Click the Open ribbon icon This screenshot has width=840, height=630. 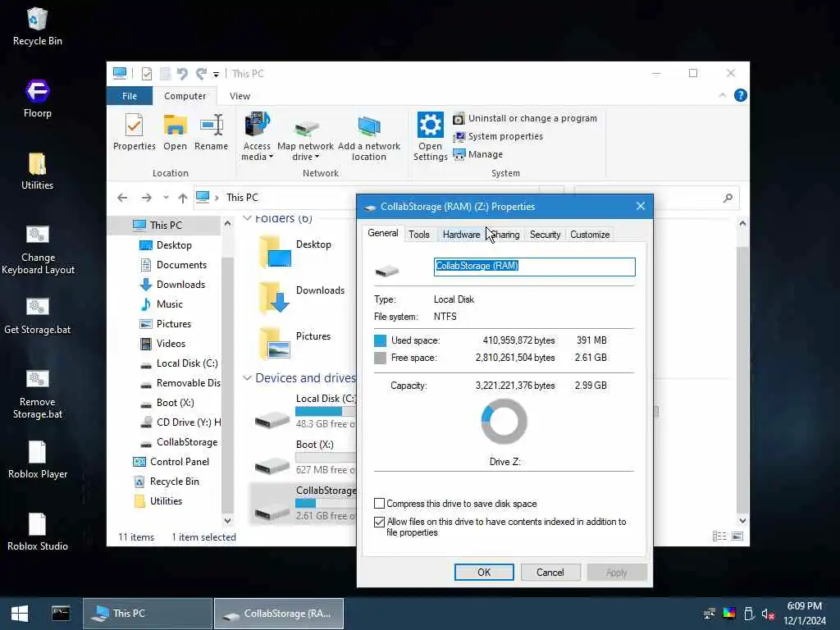[x=176, y=132]
